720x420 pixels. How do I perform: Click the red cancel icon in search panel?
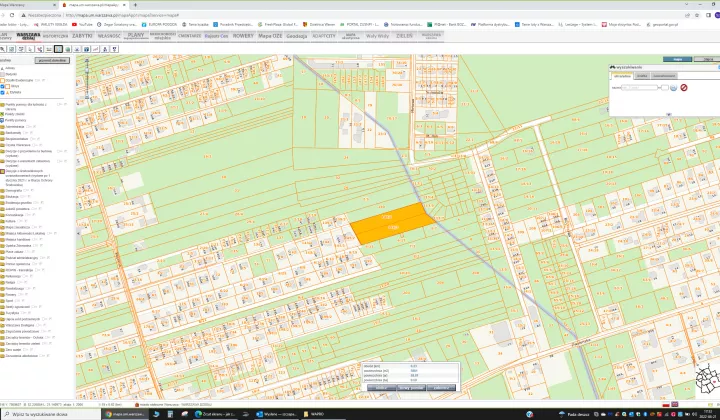coord(684,88)
